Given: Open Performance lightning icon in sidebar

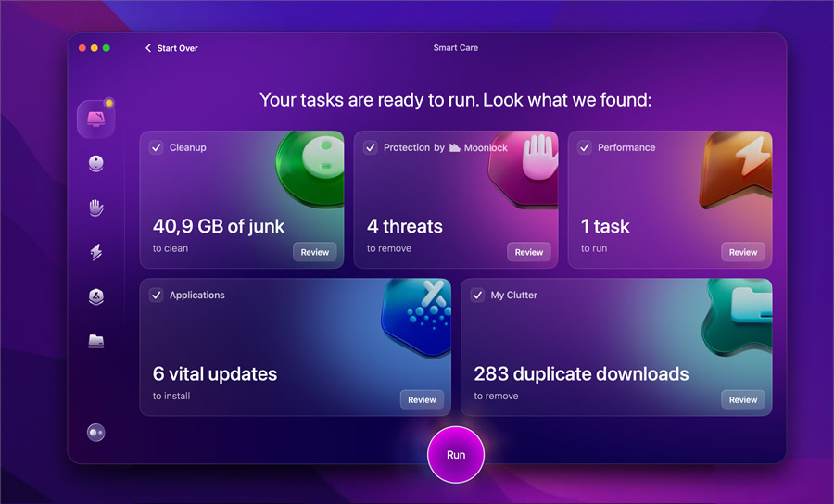Looking at the screenshot, I should tap(95, 252).
